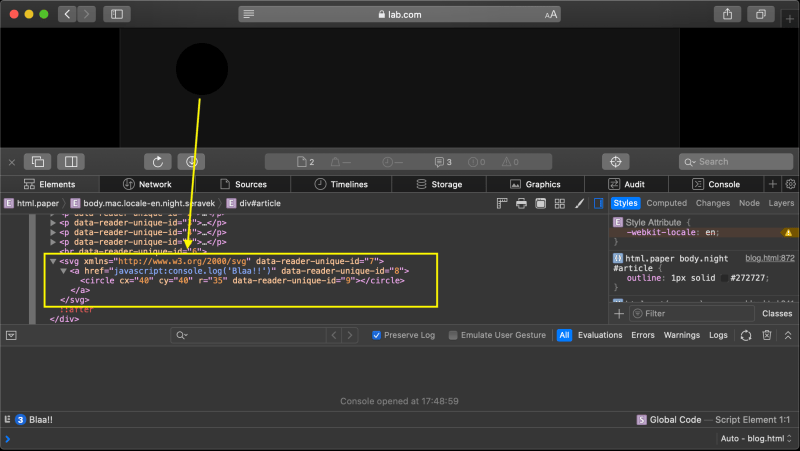The height and width of the screenshot is (451, 800).
Task: Open the blog.html:872 source link
Action: [x=770, y=258]
